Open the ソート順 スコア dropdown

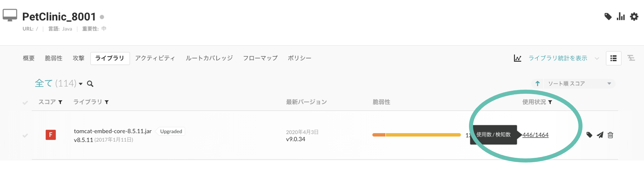579,83
